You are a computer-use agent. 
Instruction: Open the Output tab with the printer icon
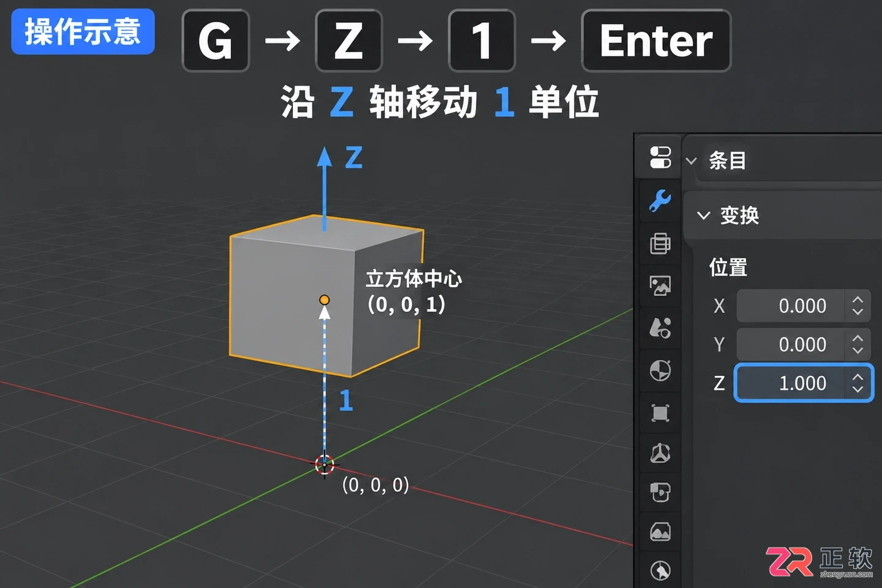click(x=660, y=244)
